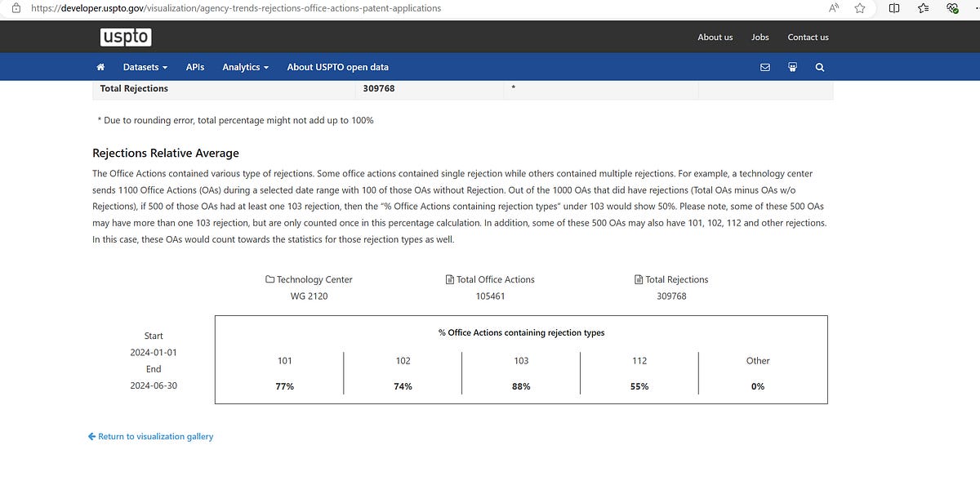Open the envelope contact icon in the navbar

764,67
